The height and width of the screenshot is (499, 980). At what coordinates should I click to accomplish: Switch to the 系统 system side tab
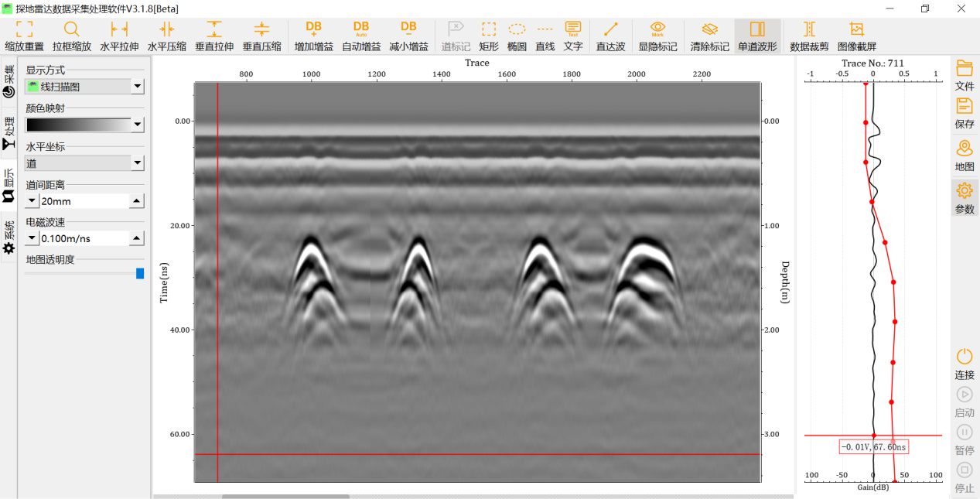pyautogui.click(x=9, y=238)
